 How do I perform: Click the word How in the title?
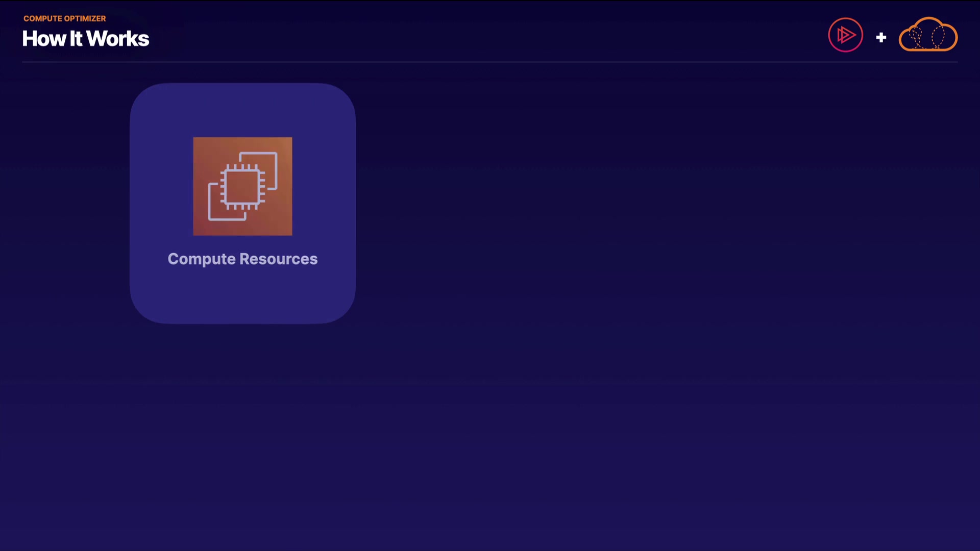[x=44, y=39]
